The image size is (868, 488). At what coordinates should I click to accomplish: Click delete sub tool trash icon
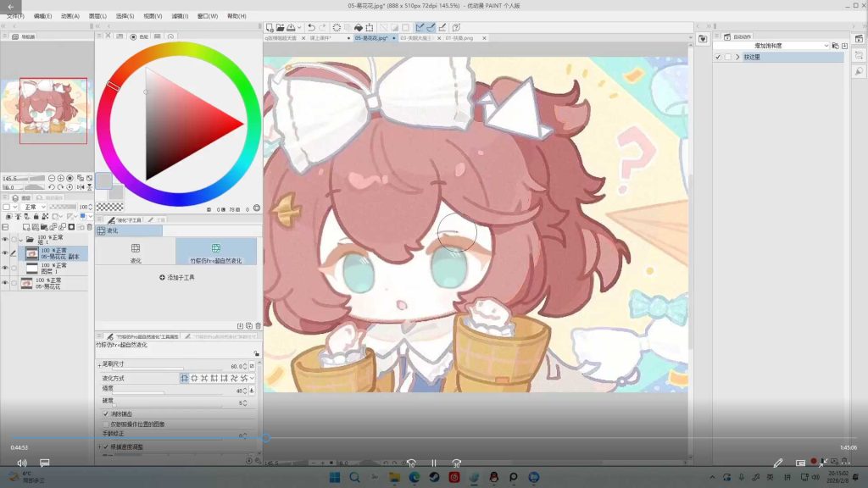pyautogui.click(x=258, y=326)
